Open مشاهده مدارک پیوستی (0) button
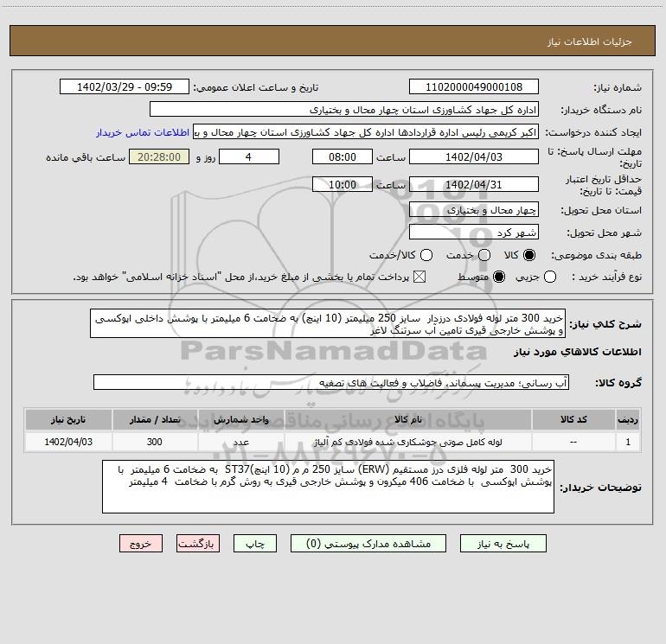The image size is (666, 644). click(368, 544)
